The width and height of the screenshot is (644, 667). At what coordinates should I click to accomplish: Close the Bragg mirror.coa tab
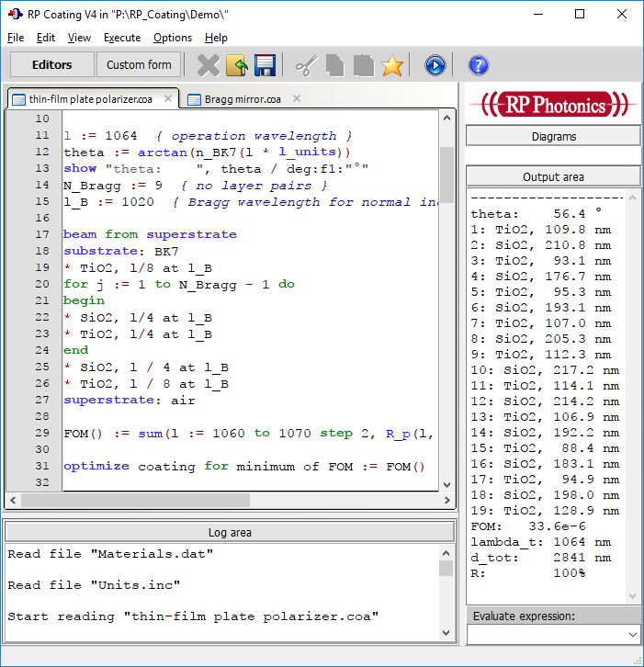[x=297, y=98]
